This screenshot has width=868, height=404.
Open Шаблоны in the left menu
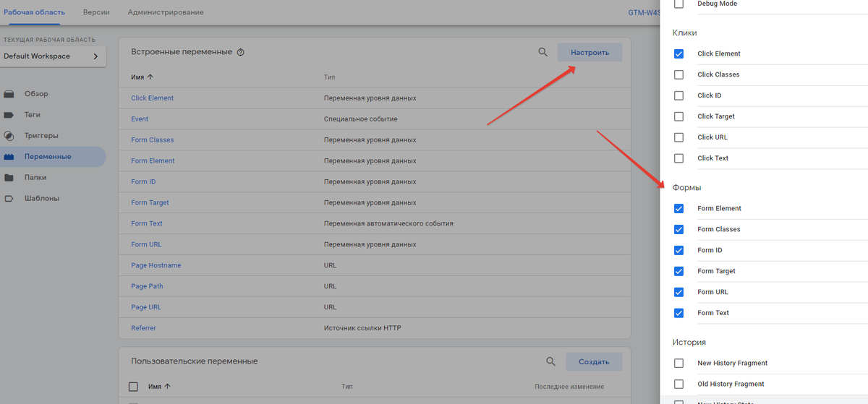point(42,198)
